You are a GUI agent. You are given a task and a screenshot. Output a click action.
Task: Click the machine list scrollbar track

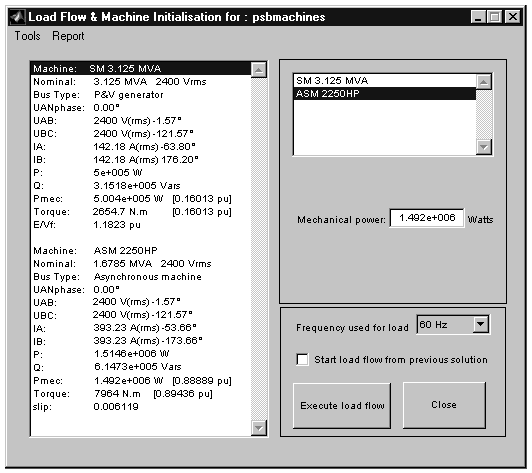pyautogui.click(x=484, y=115)
